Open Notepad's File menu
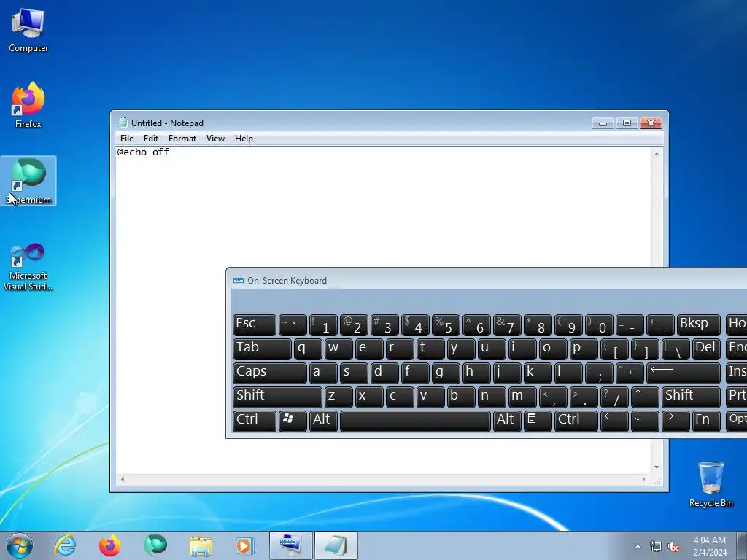The width and height of the screenshot is (747, 560). [127, 138]
